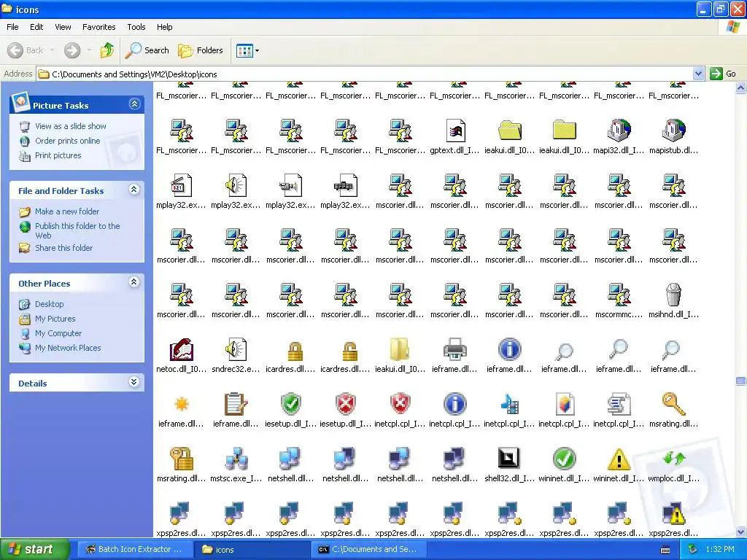Go to Desktop in Other Places
The width and height of the screenshot is (747, 560).
coord(49,304)
